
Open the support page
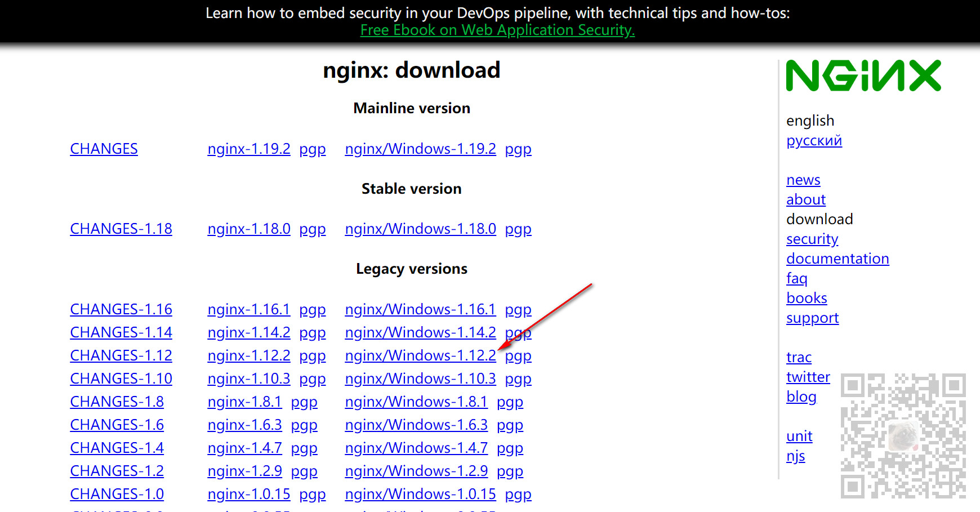click(x=812, y=318)
